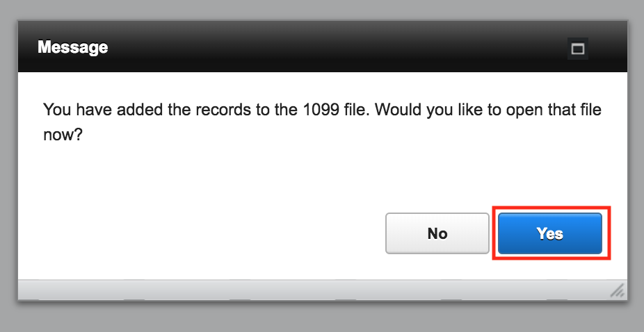
Task: Click the gray backdrop below the dialog
Action: (x=322, y=317)
